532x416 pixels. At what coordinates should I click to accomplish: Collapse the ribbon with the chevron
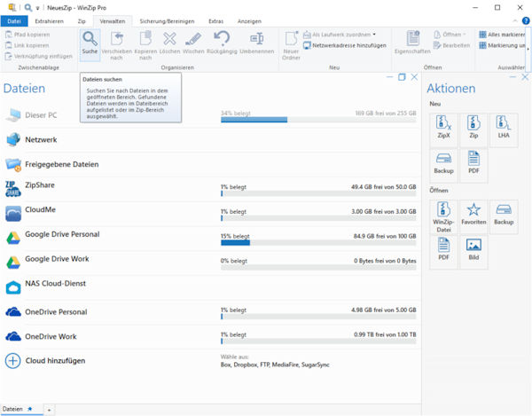pos(515,21)
